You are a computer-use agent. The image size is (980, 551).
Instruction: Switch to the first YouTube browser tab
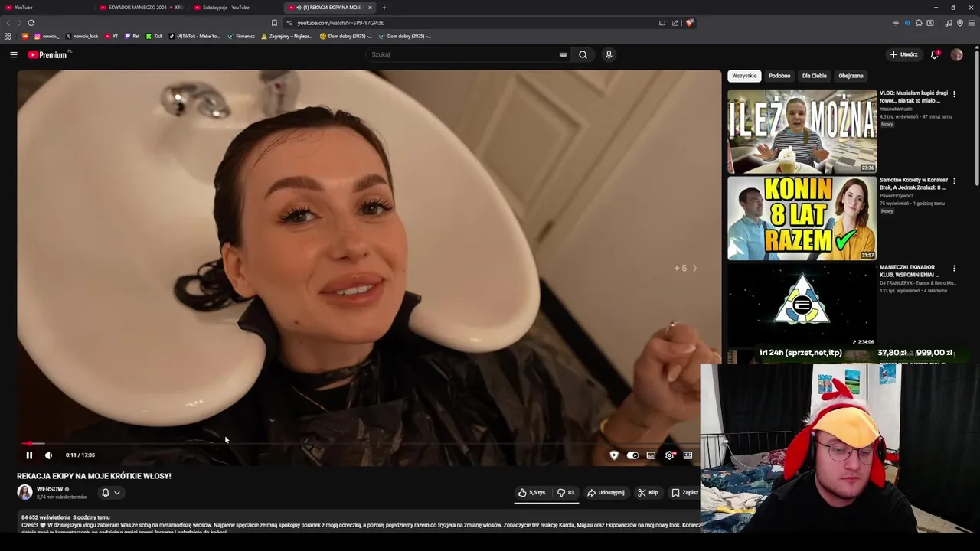[46, 8]
